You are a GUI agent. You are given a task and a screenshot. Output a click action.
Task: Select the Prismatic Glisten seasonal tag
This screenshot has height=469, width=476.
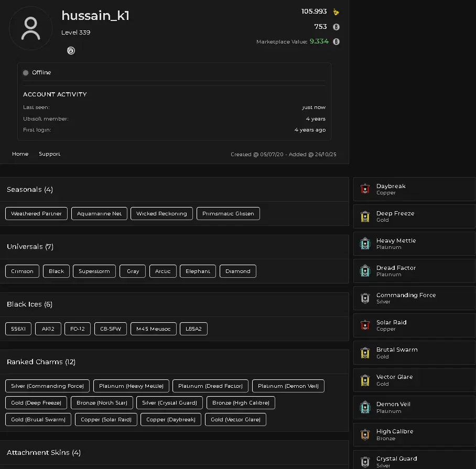[x=228, y=214]
